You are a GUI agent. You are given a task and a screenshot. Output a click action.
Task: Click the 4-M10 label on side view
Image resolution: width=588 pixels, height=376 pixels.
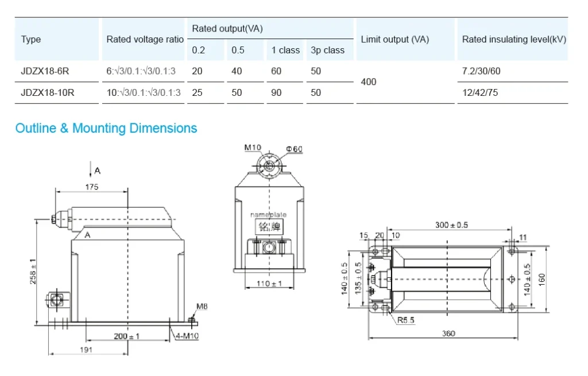[x=187, y=336]
